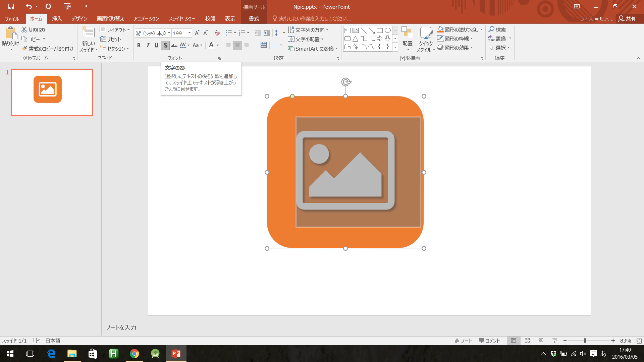Select the oval shape in shapes gallery
This screenshot has height=362, width=644.
pyautogui.click(x=387, y=31)
